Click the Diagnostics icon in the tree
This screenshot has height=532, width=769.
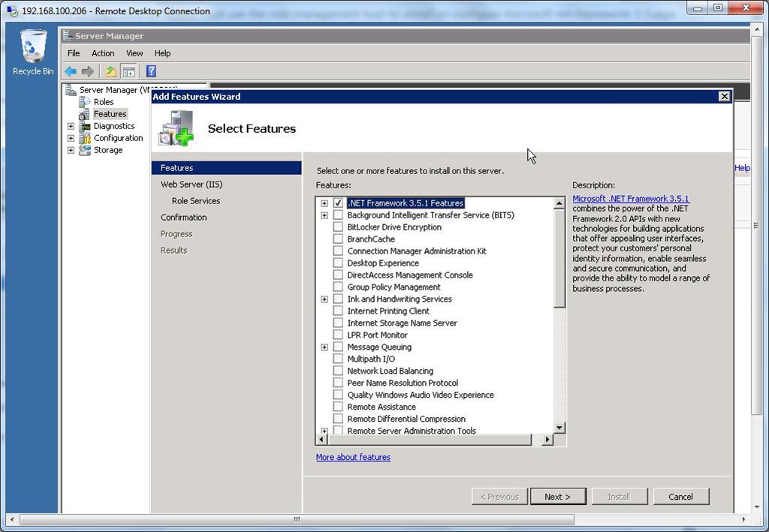click(x=86, y=126)
